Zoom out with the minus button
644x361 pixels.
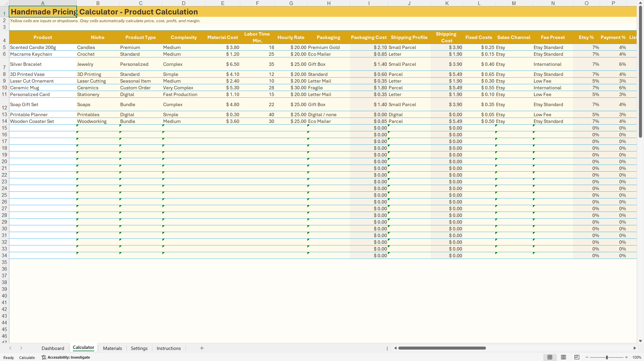(587, 357)
